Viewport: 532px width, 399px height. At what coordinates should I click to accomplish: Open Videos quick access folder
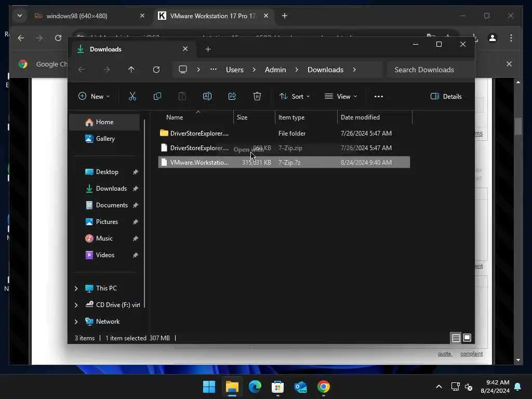[x=104, y=255]
